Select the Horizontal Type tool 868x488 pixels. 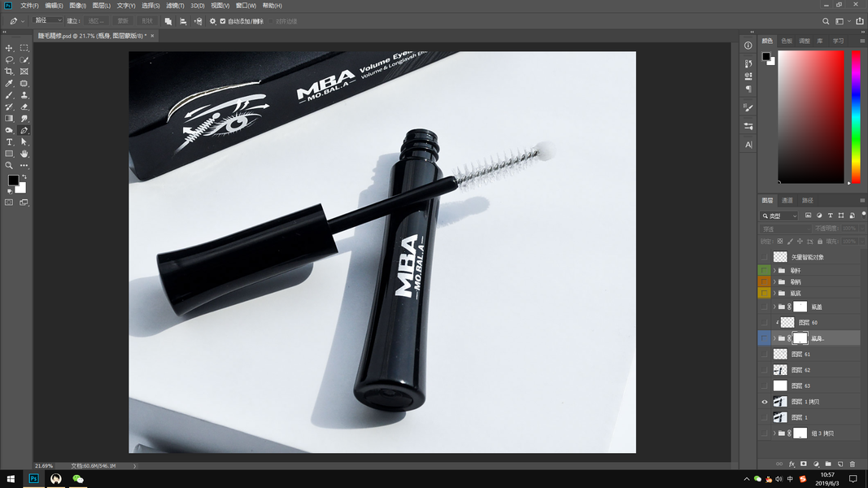(9, 142)
